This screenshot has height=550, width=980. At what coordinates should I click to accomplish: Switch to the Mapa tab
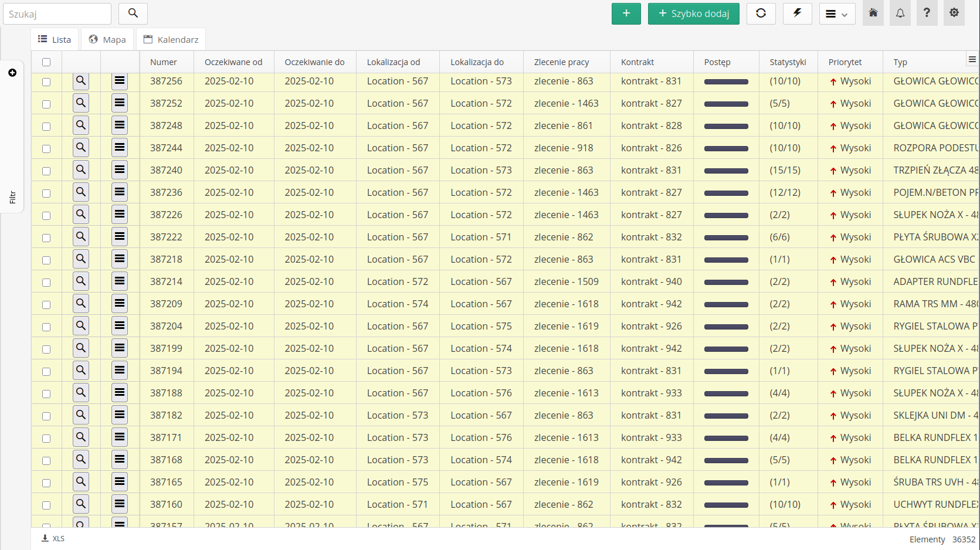click(107, 40)
